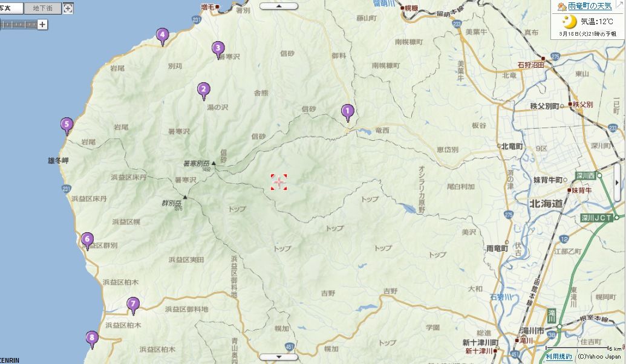Screen dimensions: 626x364
Task: Click purple map pin number 4
Action: [162, 36]
